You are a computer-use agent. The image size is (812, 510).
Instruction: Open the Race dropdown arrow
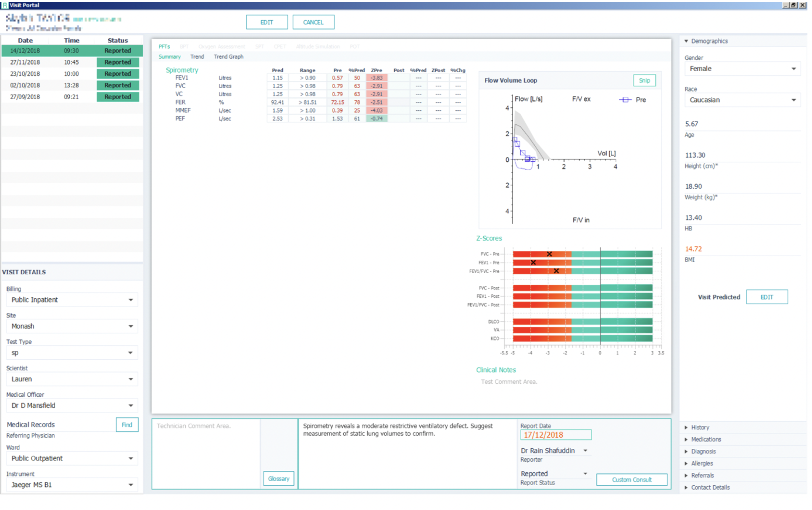[794, 100]
